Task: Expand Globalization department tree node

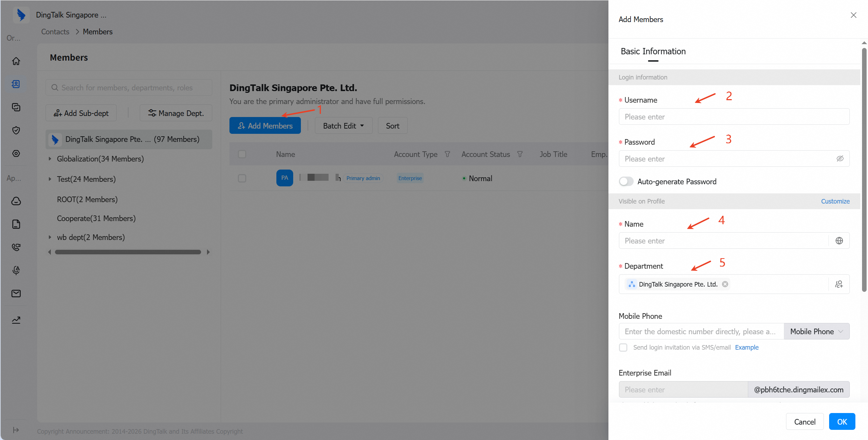Action: click(50, 159)
